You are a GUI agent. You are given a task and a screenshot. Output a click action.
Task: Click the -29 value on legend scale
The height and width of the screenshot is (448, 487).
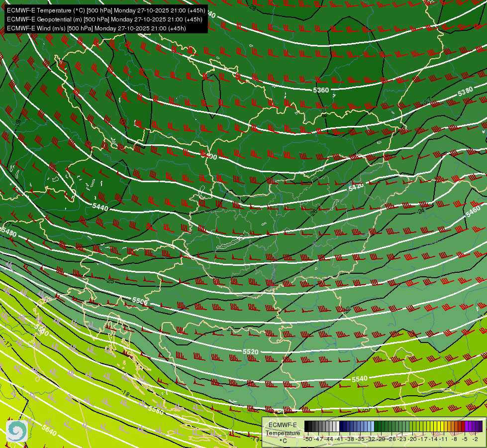click(x=382, y=439)
